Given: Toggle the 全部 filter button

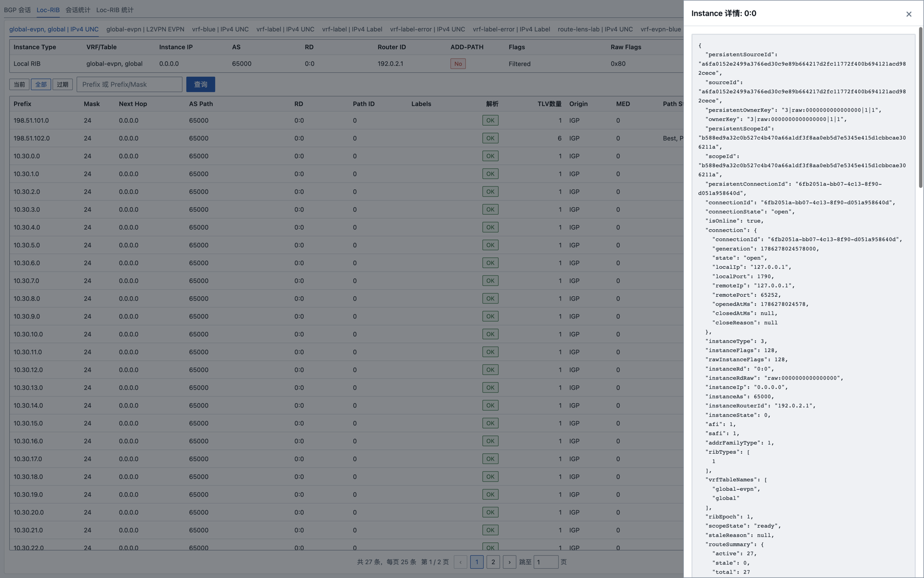Looking at the screenshot, I should 41,84.
